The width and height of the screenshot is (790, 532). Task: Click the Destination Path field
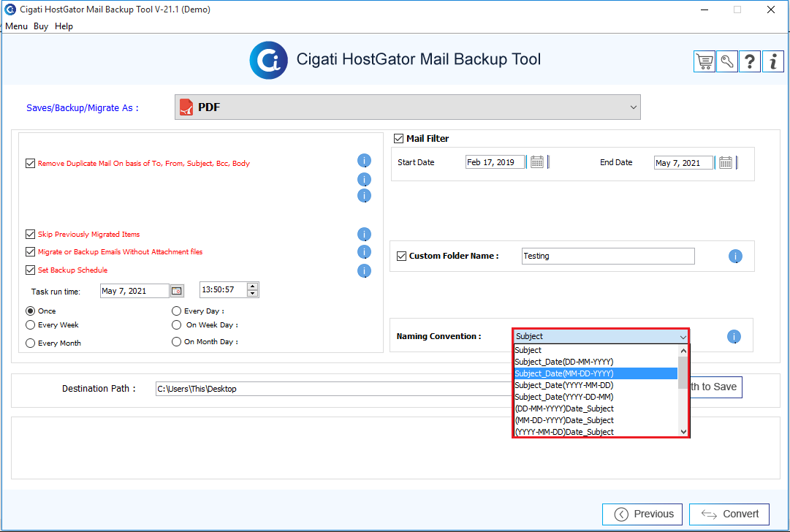click(334, 389)
